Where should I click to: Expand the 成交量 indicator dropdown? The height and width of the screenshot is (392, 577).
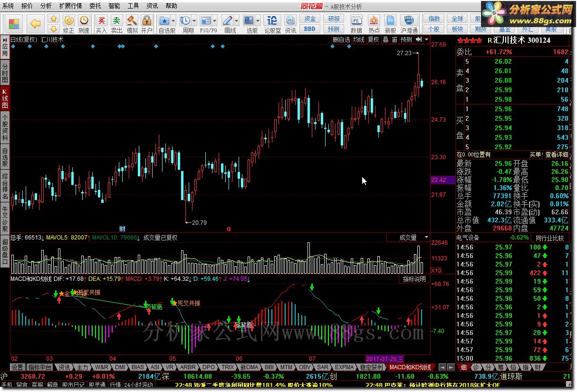point(426,237)
